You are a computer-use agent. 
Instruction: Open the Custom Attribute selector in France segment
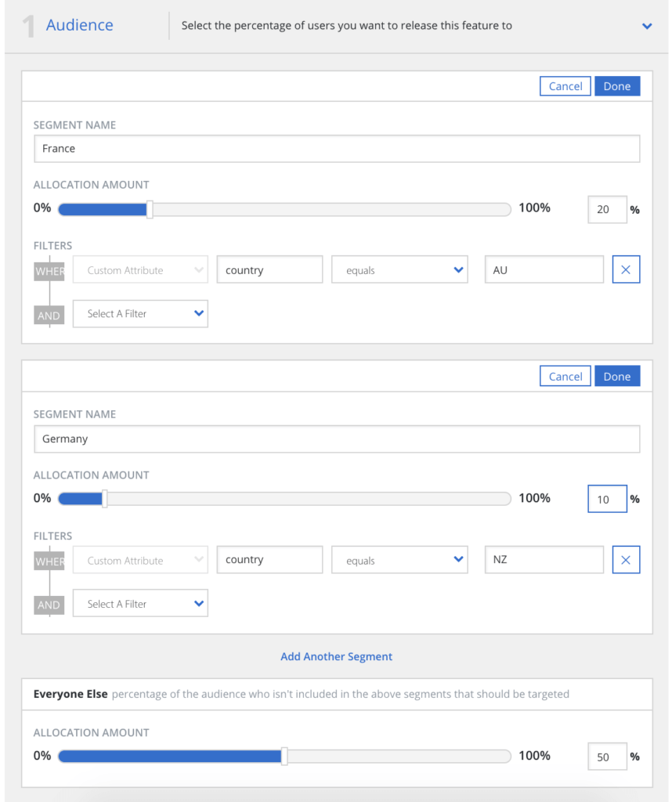140,269
